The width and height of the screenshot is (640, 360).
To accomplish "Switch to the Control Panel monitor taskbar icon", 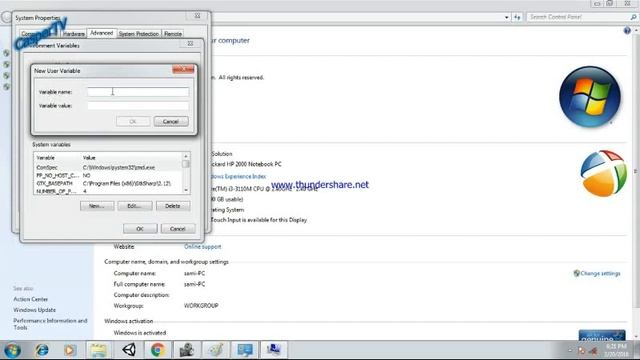I will [x=245, y=350].
